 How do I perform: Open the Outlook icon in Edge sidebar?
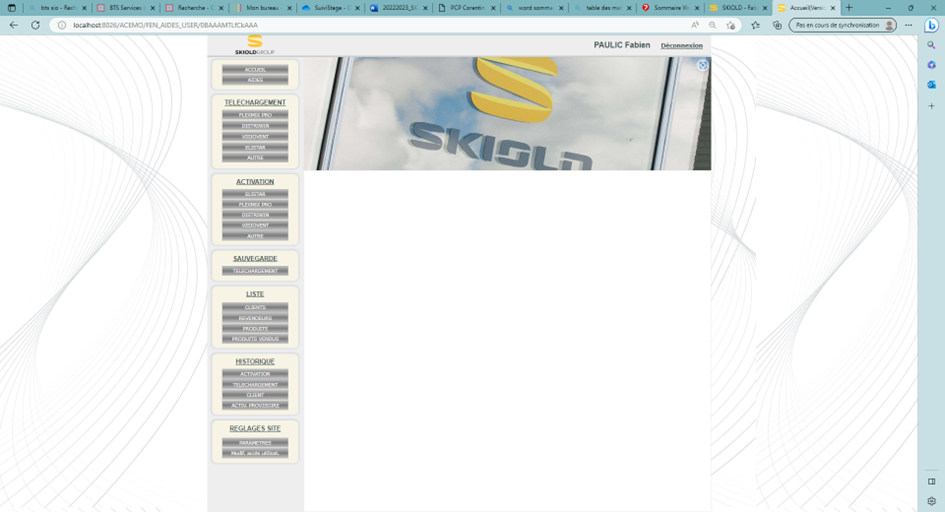click(931, 85)
